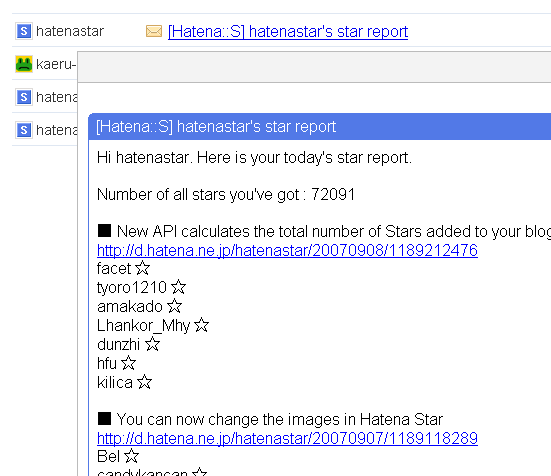The height and width of the screenshot is (476, 551).
Task: Click the green frog avatar icon for kaeru
Action: 24,64
